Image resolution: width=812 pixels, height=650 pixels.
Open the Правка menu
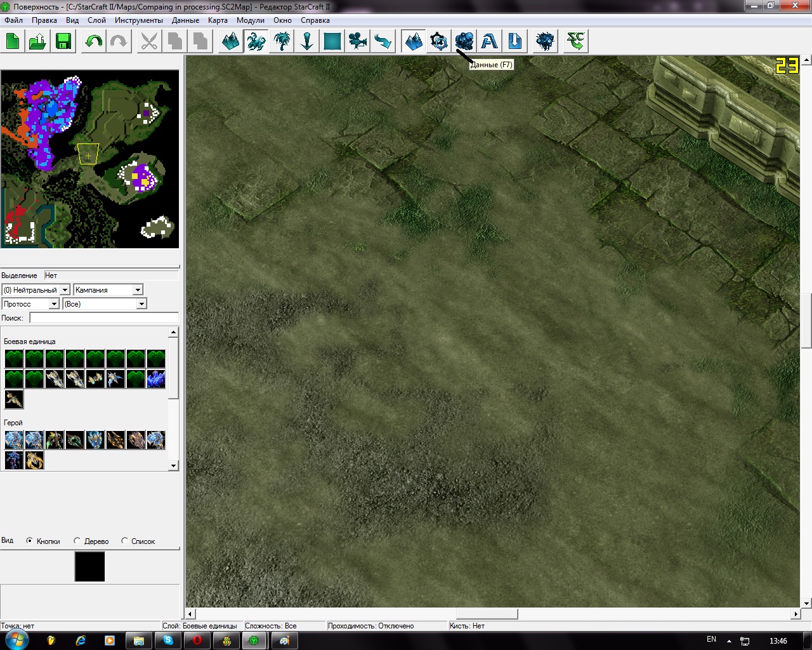tap(44, 20)
